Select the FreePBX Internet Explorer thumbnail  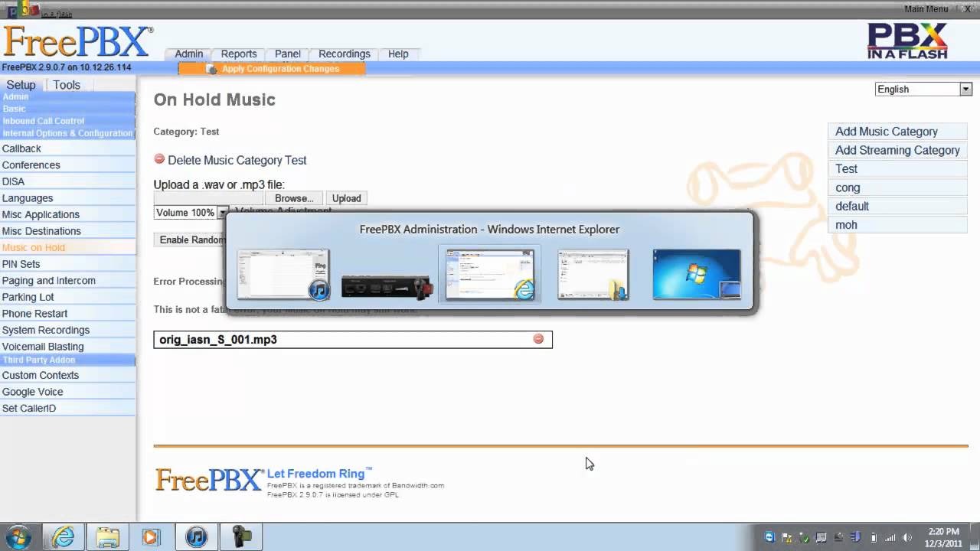[490, 274]
